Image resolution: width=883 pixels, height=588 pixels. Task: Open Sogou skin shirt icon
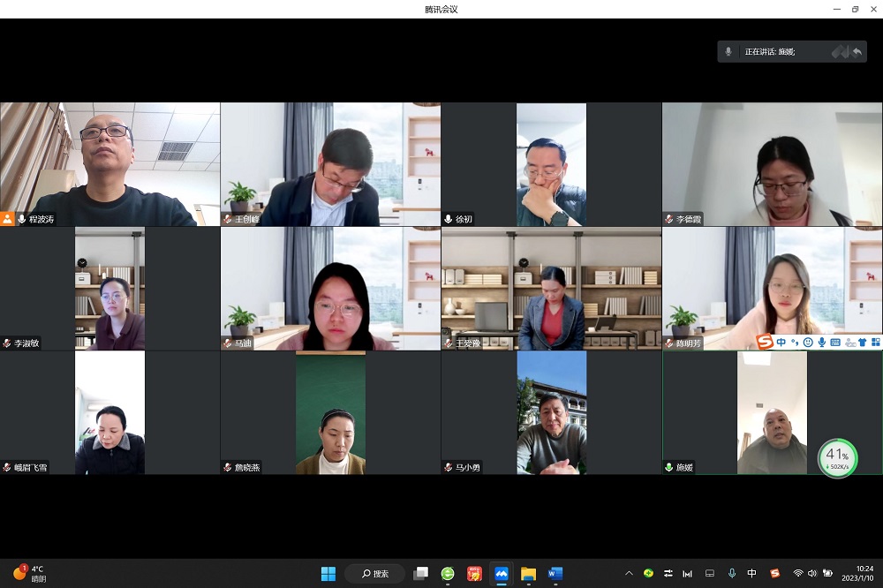click(x=863, y=342)
